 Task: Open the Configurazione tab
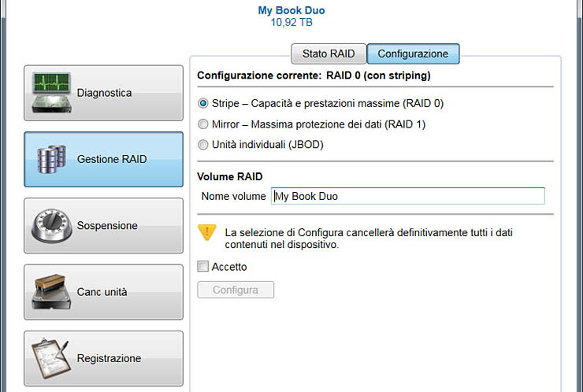pos(413,54)
